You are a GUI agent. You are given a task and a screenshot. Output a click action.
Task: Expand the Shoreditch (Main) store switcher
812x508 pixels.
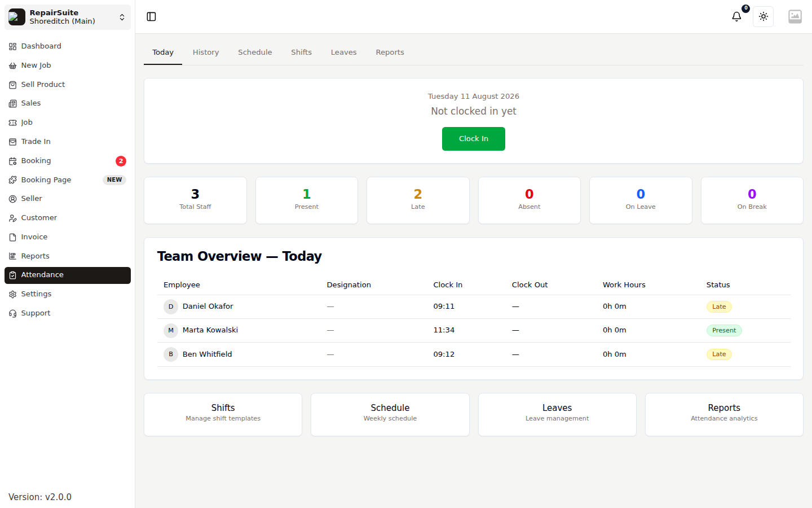pos(68,17)
